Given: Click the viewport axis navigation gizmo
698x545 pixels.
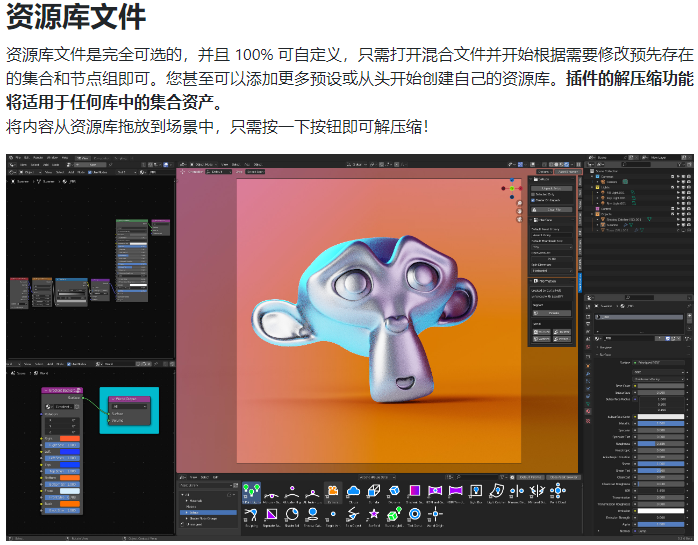Looking at the screenshot, I should pyautogui.click(x=511, y=188).
